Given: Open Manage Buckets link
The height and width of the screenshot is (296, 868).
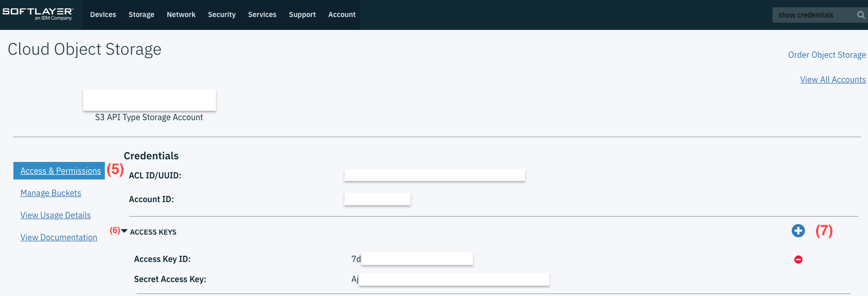Looking at the screenshot, I should [x=51, y=193].
